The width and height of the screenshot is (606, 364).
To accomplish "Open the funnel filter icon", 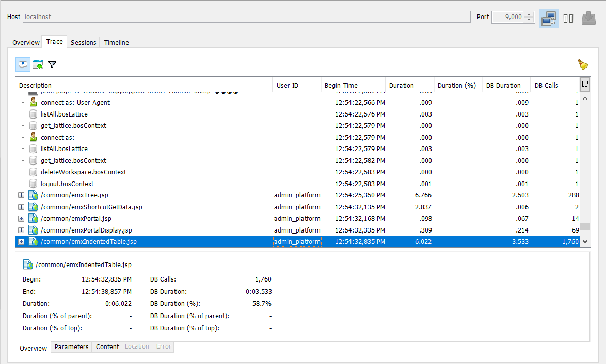I will coord(52,64).
